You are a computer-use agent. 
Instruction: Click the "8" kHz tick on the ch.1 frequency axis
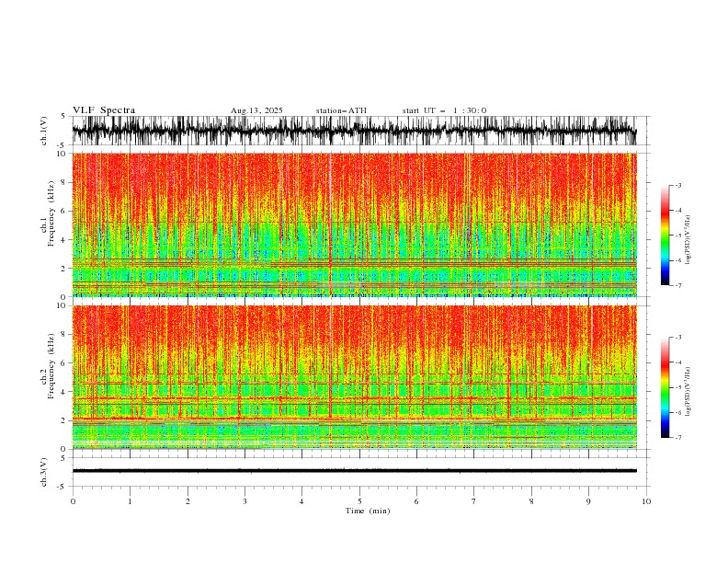(63, 182)
